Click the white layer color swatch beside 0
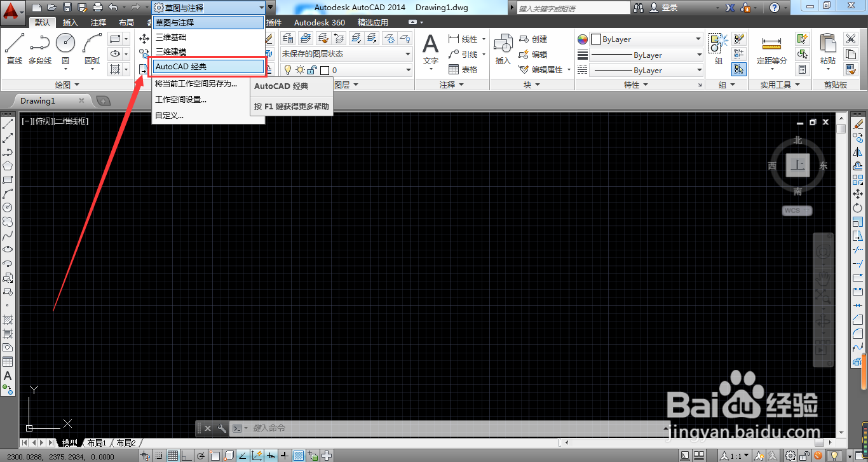The image size is (868, 462). (x=325, y=70)
